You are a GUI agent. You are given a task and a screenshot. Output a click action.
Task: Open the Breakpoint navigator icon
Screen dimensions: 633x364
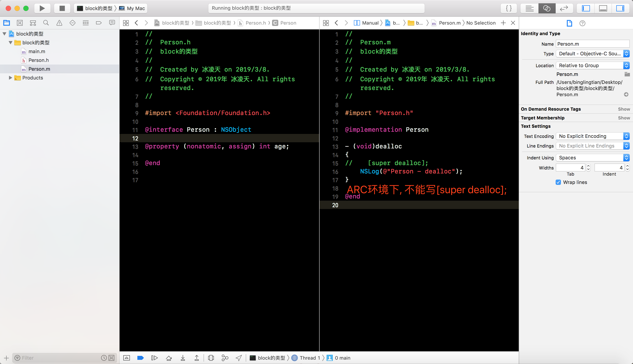99,23
